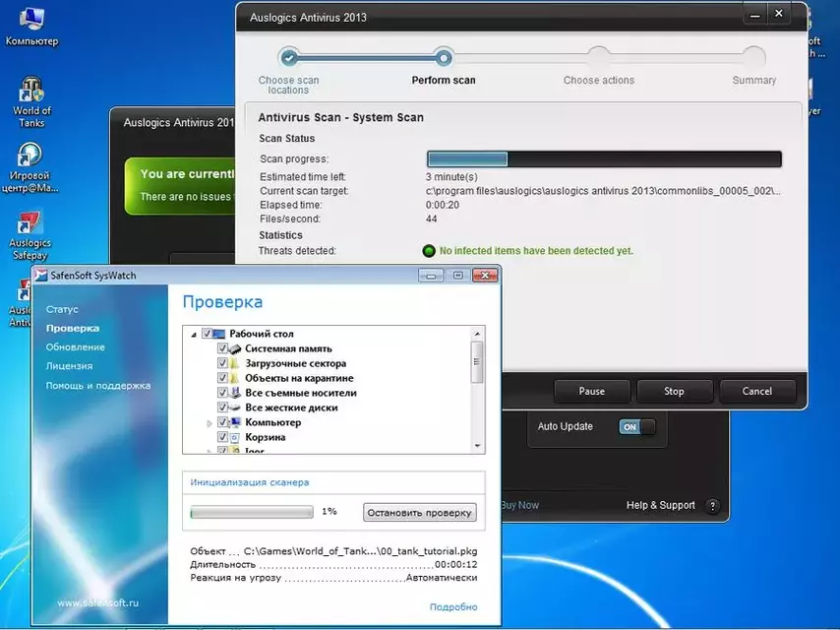Cancel the Auslogics scan wizard
Image resolution: width=840 pixels, height=630 pixels.
[757, 392]
